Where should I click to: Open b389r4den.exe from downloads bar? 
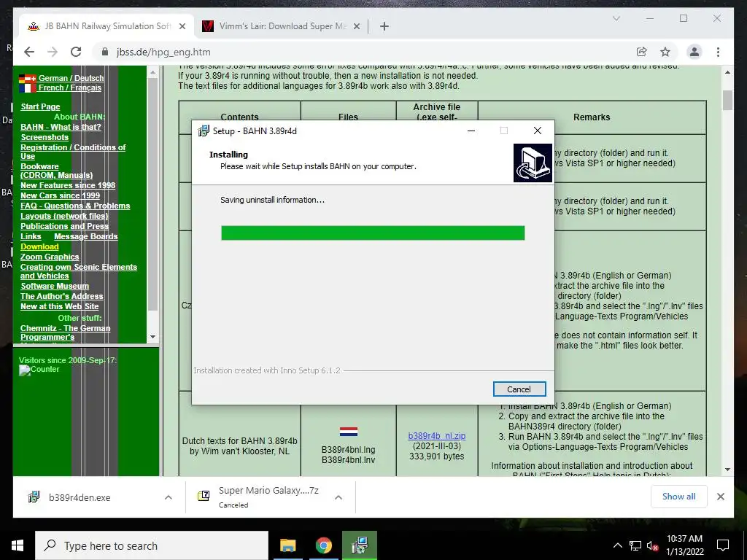(x=79, y=497)
